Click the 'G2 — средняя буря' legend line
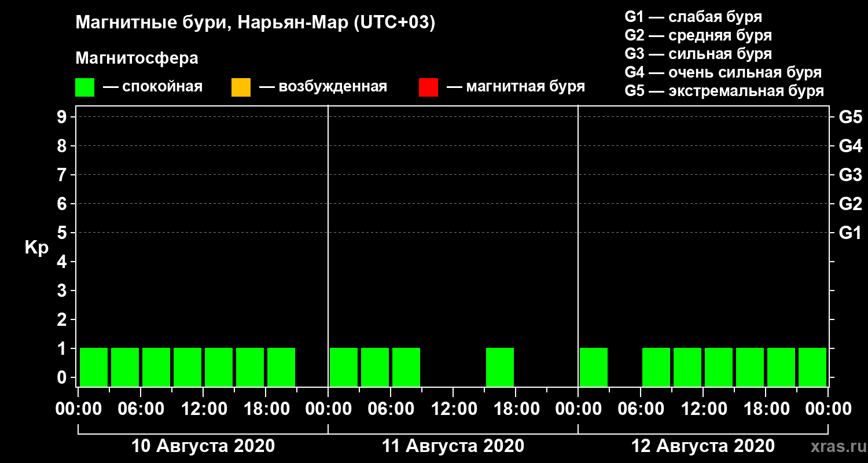Viewport: 868px width, 463px height. [x=698, y=35]
